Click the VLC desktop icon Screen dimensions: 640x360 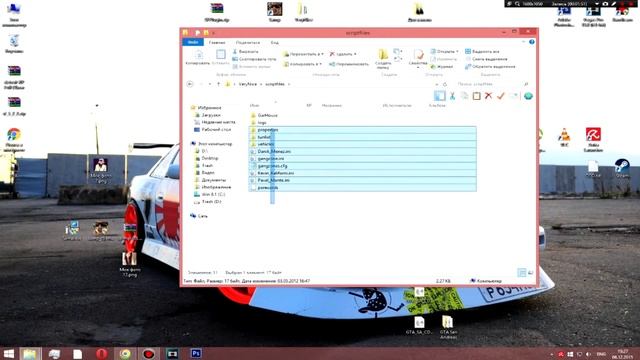(564, 137)
